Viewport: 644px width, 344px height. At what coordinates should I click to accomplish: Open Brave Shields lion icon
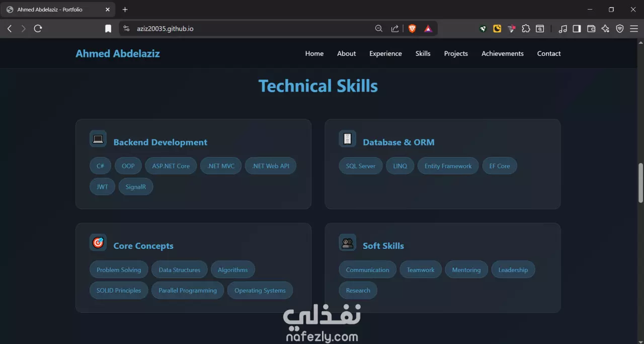(412, 29)
